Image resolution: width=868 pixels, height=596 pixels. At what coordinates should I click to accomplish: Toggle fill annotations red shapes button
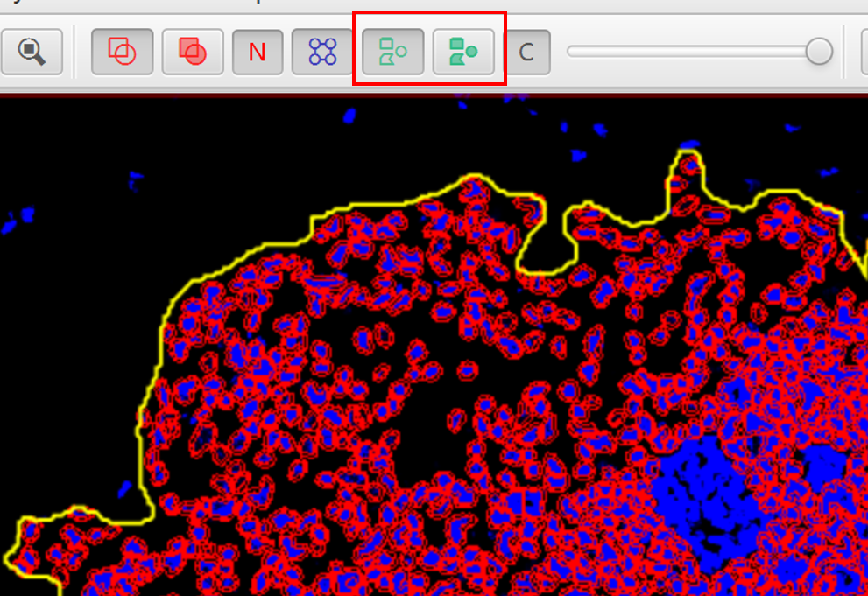point(192,53)
